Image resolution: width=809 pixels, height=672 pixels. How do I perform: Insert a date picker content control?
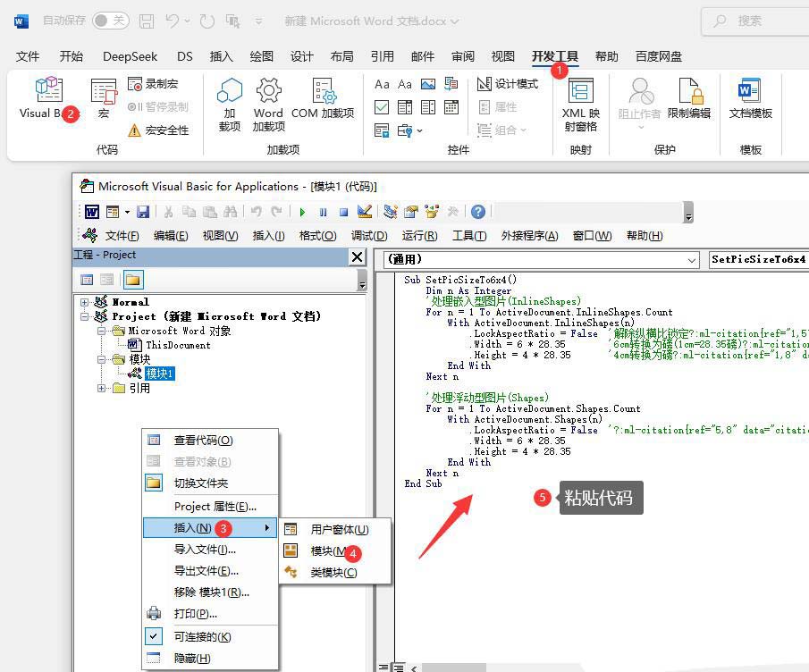tap(451, 107)
